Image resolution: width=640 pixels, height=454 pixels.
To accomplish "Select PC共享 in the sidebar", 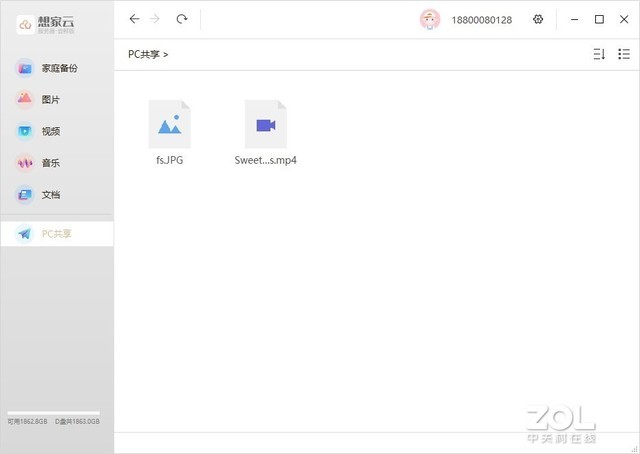I will [57, 234].
